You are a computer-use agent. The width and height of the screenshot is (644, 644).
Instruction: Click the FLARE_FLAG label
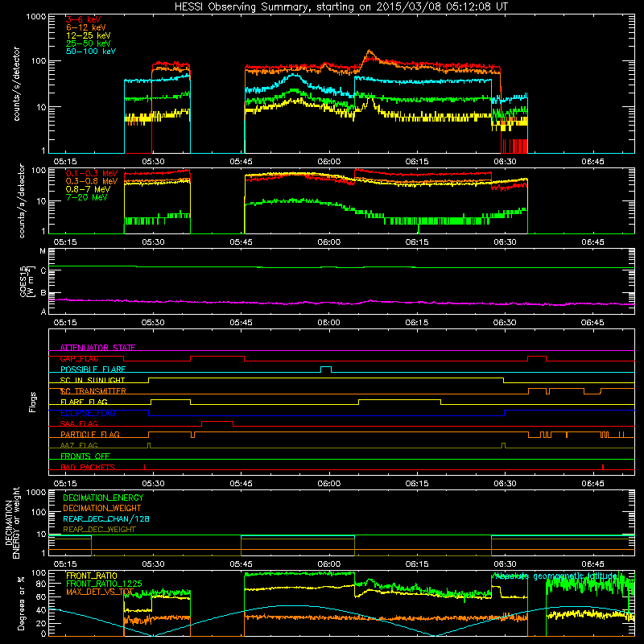(84, 402)
